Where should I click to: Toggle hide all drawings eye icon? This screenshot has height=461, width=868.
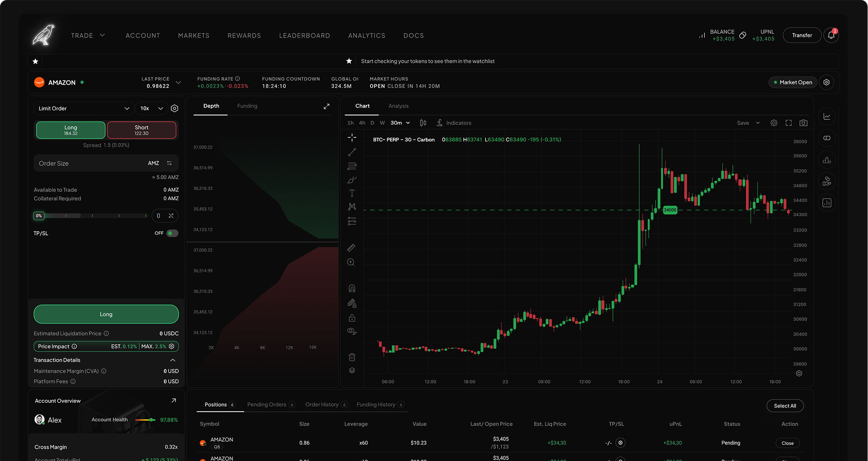pyautogui.click(x=352, y=331)
